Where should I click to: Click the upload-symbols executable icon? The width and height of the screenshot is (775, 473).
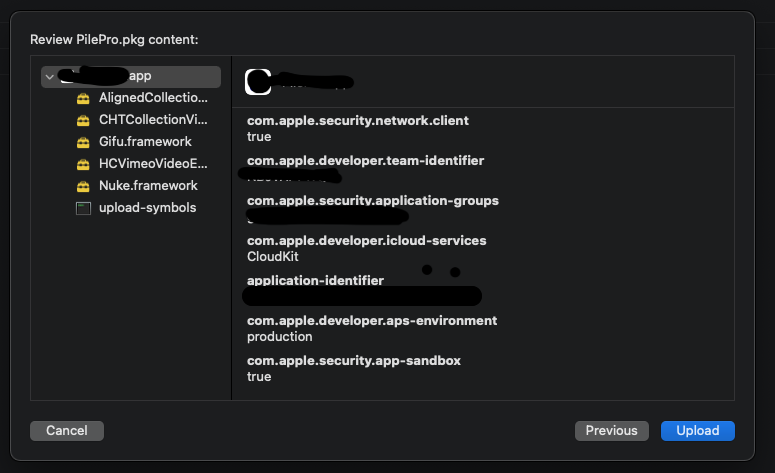pyautogui.click(x=83, y=208)
